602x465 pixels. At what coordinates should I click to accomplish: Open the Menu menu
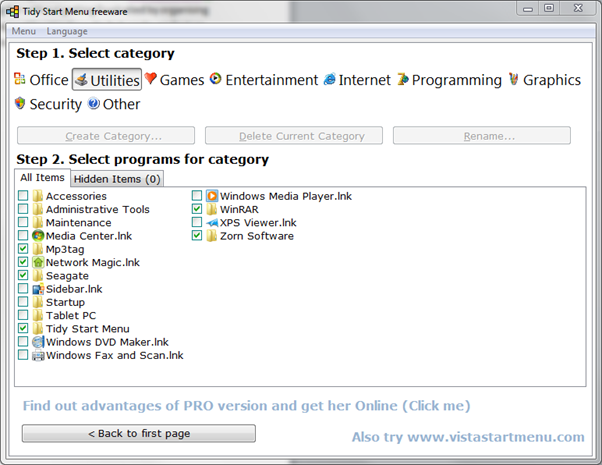tap(24, 31)
